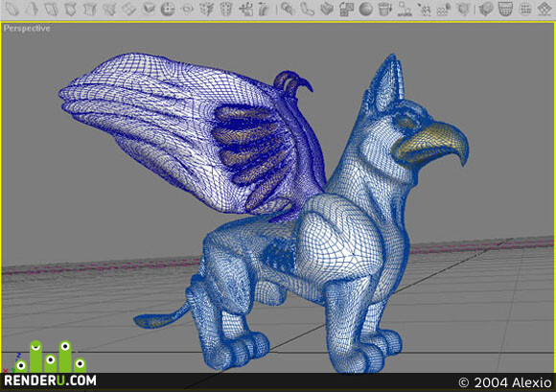
Task: Select the linked boxes hierarchy icon
Action: coord(405,9)
